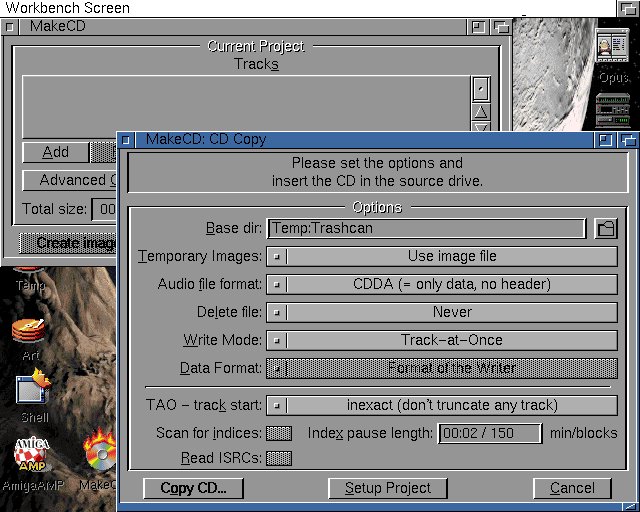Click the Tracks list scroll up arrow
This screenshot has width=640, height=512.
coord(481,112)
